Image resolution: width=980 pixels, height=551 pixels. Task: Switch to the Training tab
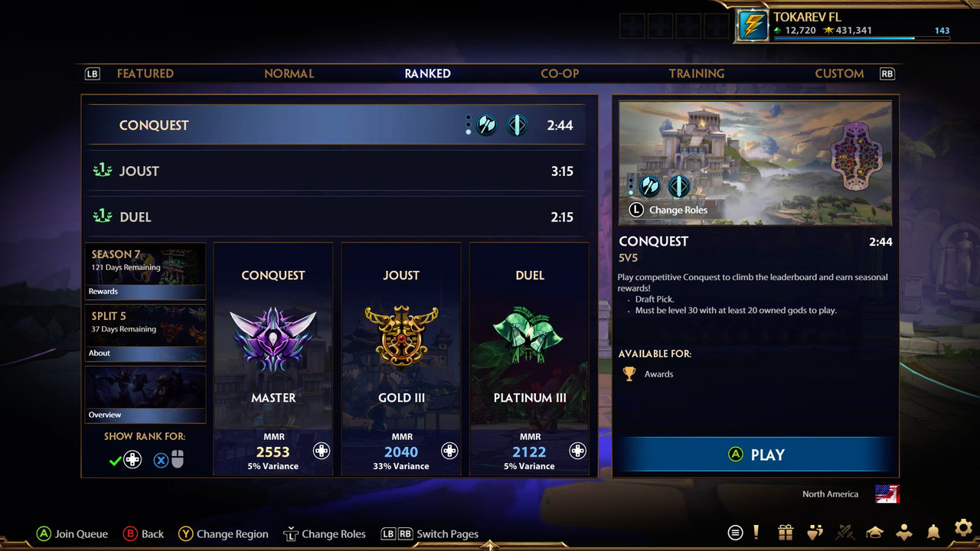pos(697,73)
